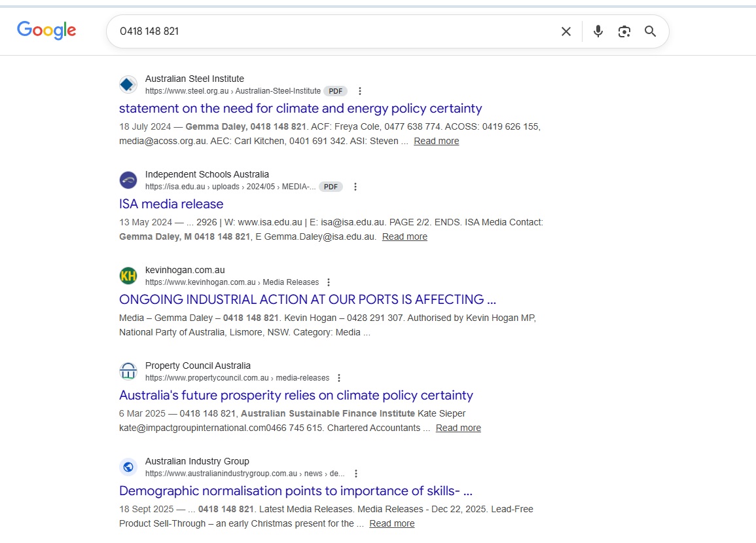Open the climate and energy policy statement link
Screen dimensions: 756x543
300,109
